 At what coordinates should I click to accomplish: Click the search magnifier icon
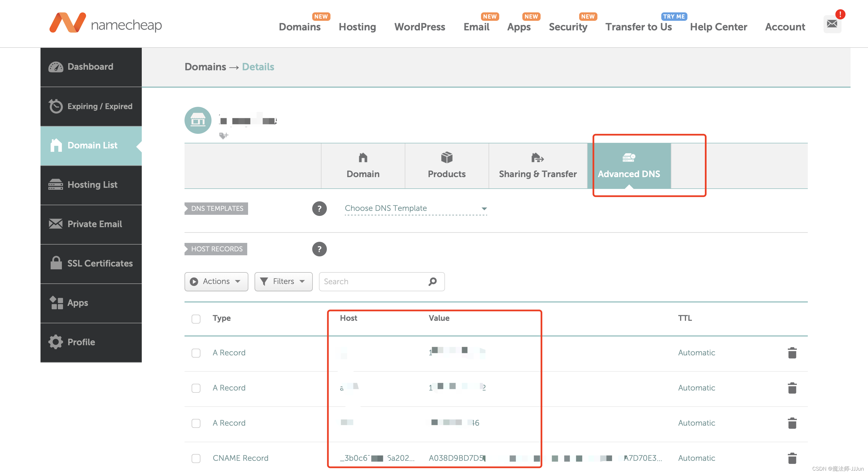click(433, 281)
